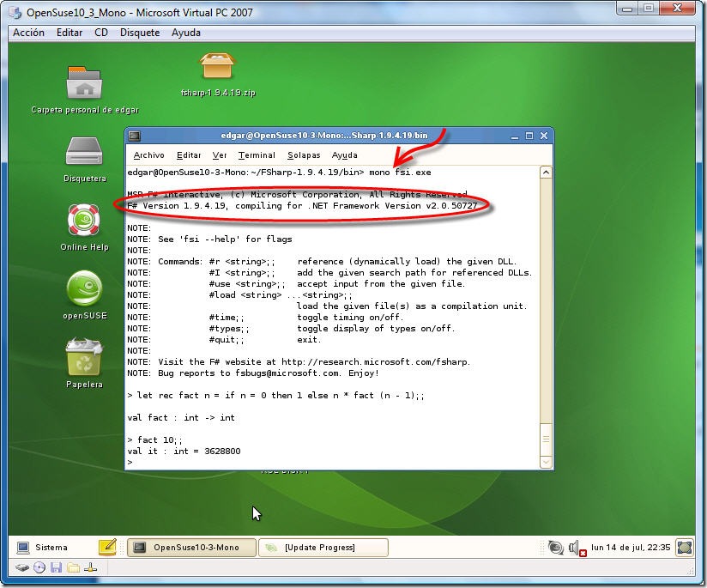Click the Virtual PC title bar icon
The height and width of the screenshot is (588, 707).
coord(15,12)
